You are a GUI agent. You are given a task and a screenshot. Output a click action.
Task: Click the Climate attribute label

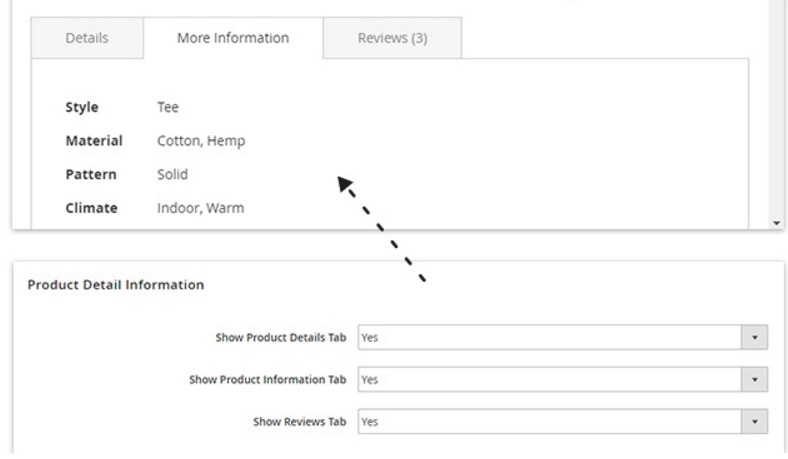click(91, 208)
